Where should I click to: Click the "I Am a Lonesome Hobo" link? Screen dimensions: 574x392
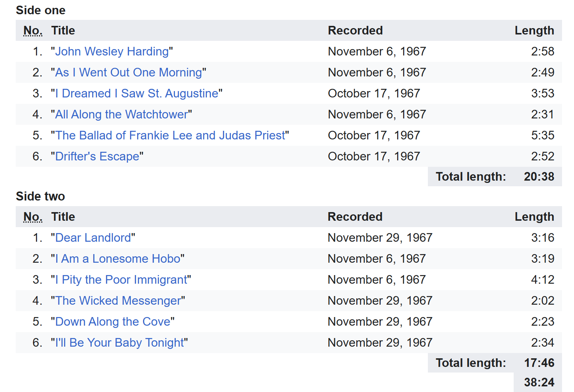coord(118,259)
